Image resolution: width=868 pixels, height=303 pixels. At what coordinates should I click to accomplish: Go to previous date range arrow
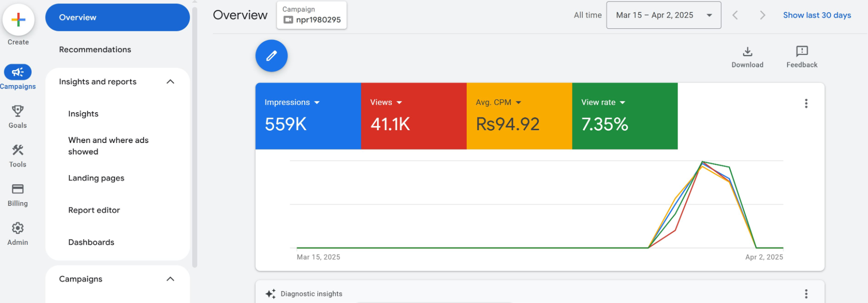pos(735,15)
